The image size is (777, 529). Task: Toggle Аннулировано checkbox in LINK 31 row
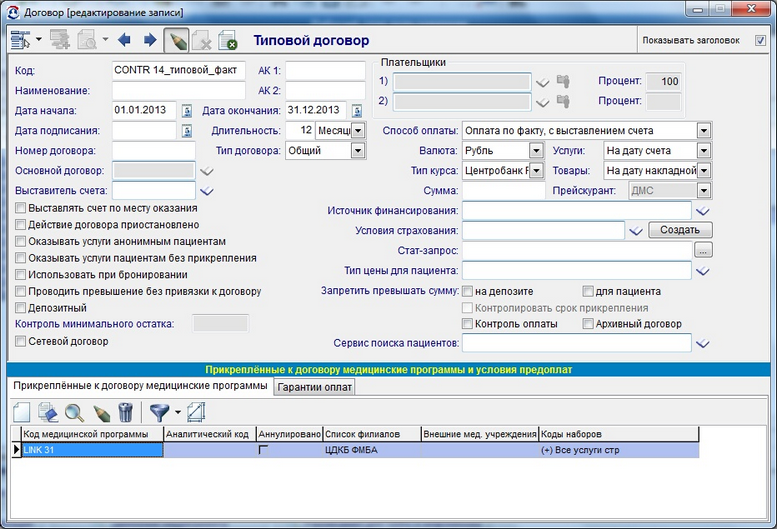pyautogui.click(x=263, y=450)
